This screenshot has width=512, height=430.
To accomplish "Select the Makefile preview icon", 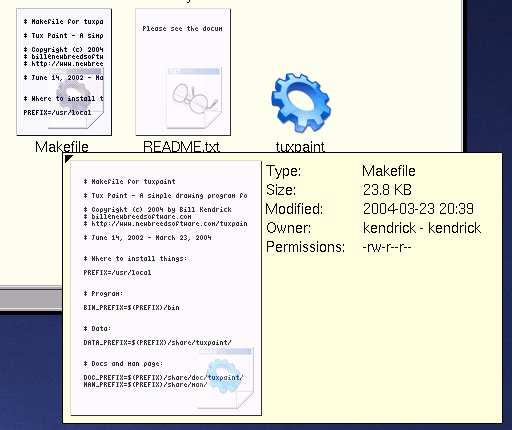I will [x=64, y=72].
